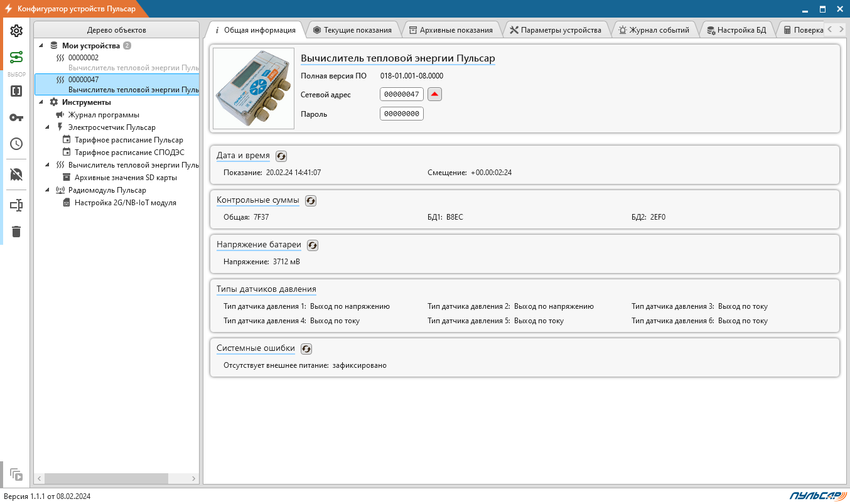The image size is (850, 504).
Task: Collapse the Инструменты tree node
Action: click(41, 102)
